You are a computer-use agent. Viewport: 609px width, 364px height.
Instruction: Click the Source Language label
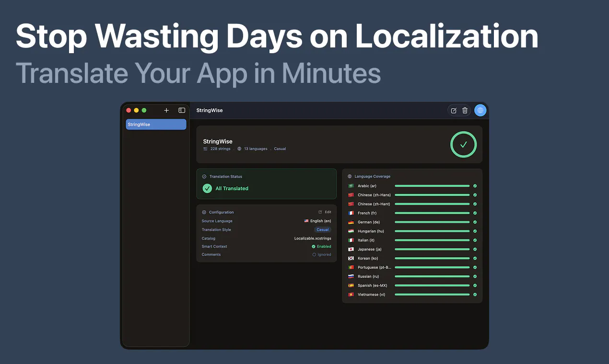point(217,221)
